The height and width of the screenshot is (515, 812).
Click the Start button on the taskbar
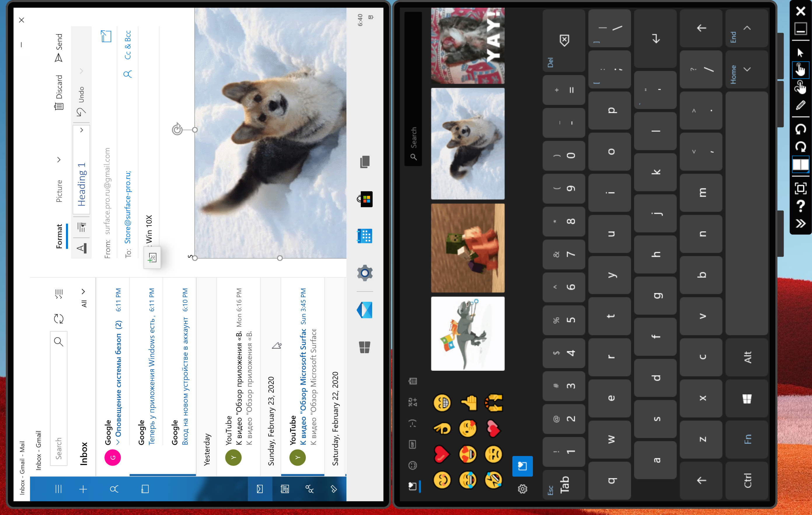click(x=365, y=347)
